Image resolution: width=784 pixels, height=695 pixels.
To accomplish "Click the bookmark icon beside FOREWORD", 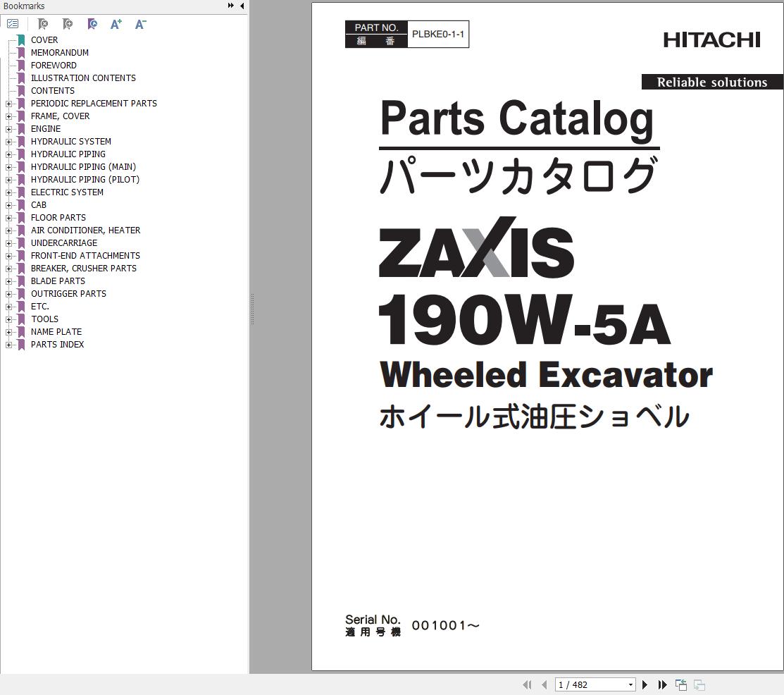I will 21,66.
